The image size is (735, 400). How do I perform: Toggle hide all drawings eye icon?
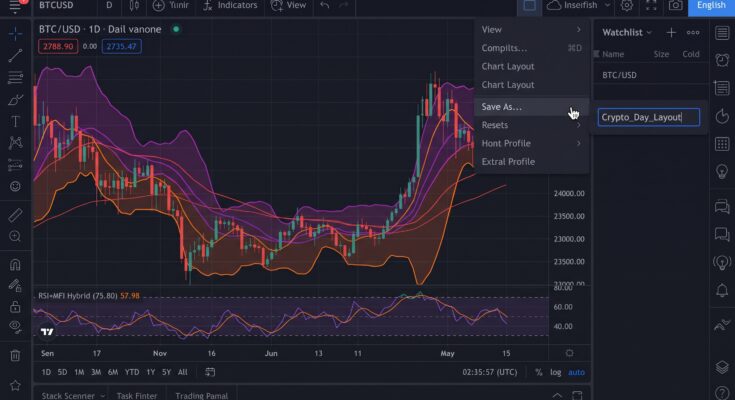pyautogui.click(x=15, y=327)
